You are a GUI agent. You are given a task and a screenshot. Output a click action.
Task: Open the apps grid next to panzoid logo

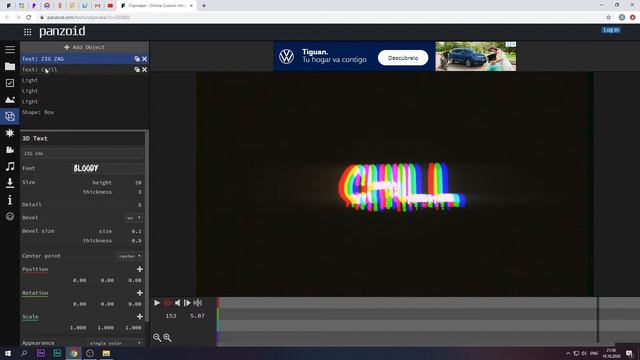pyautogui.click(x=27, y=32)
